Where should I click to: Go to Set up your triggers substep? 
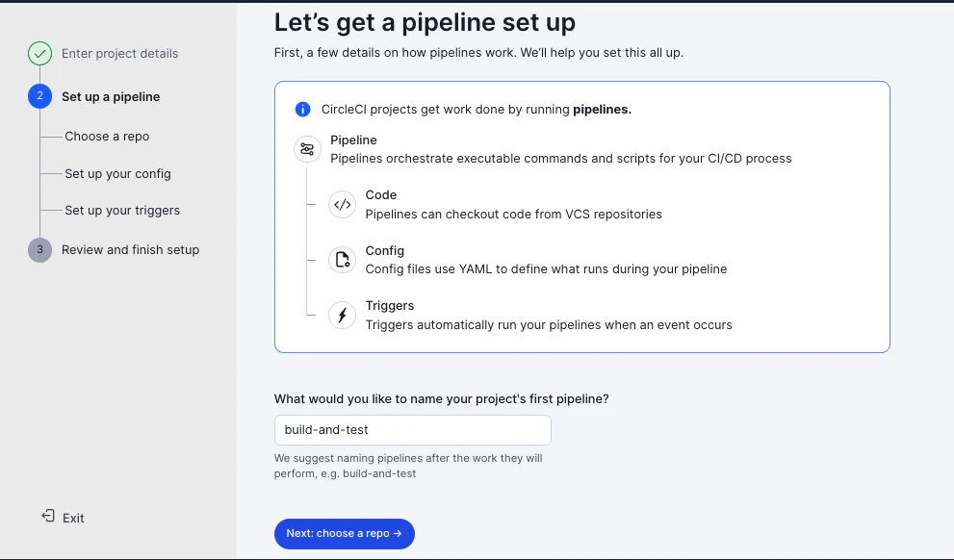(122, 211)
